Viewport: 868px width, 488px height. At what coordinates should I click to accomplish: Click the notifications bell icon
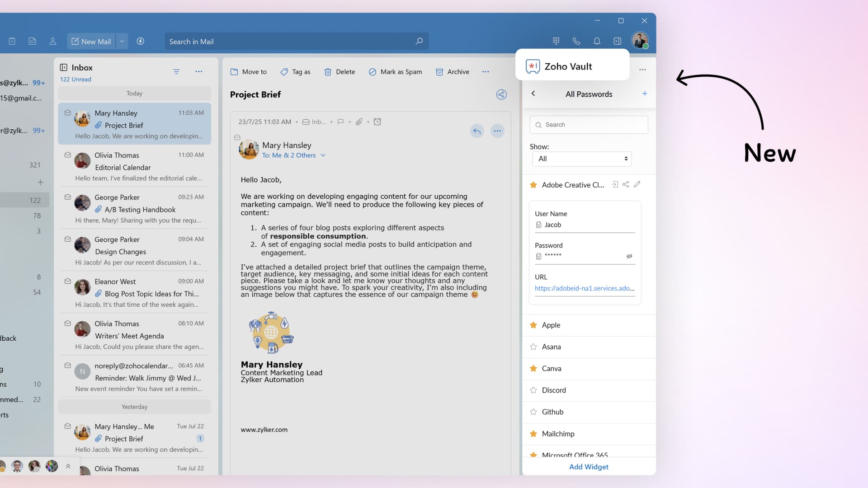[x=597, y=41]
